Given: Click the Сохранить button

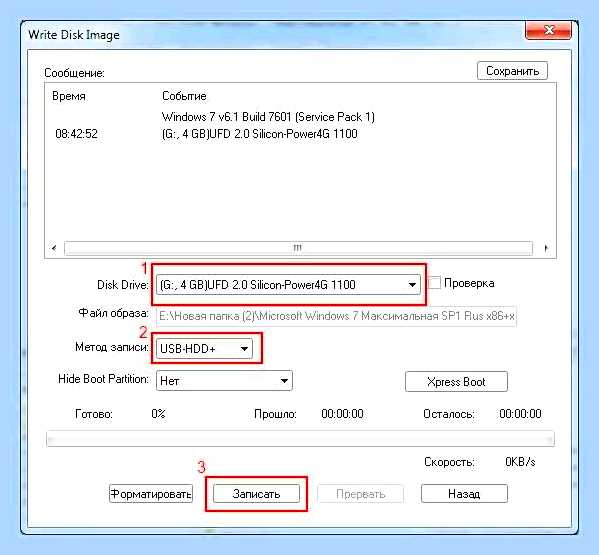Looking at the screenshot, I should point(512,71).
